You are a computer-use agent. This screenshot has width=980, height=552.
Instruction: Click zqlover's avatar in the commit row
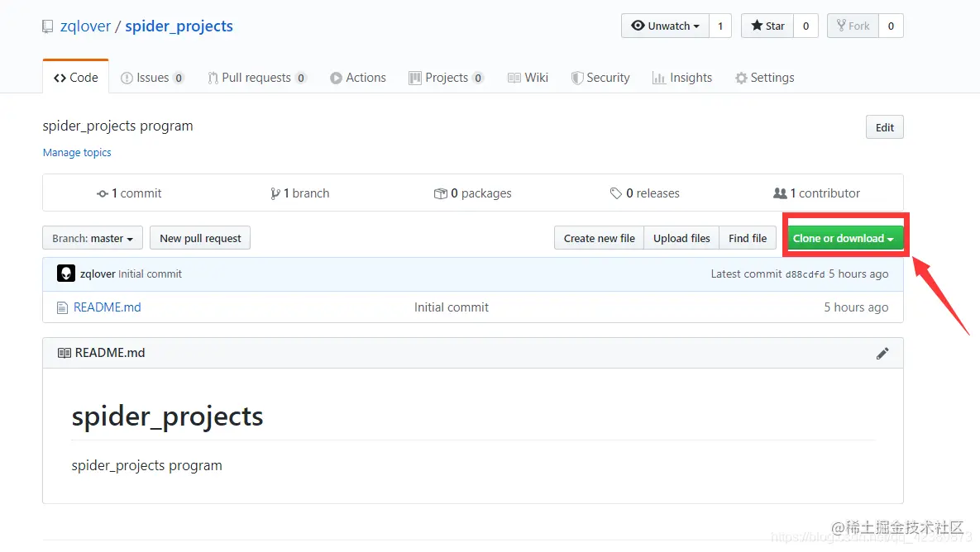[x=66, y=274]
